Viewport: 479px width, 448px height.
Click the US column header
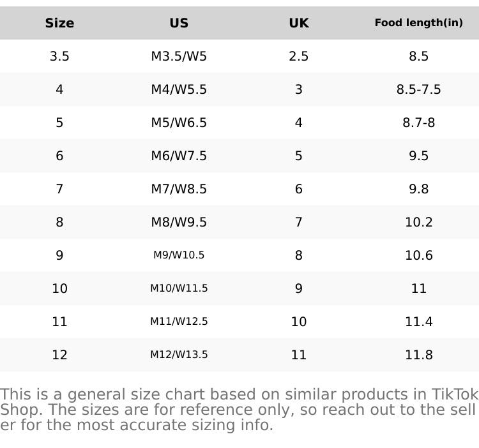point(179,23)
